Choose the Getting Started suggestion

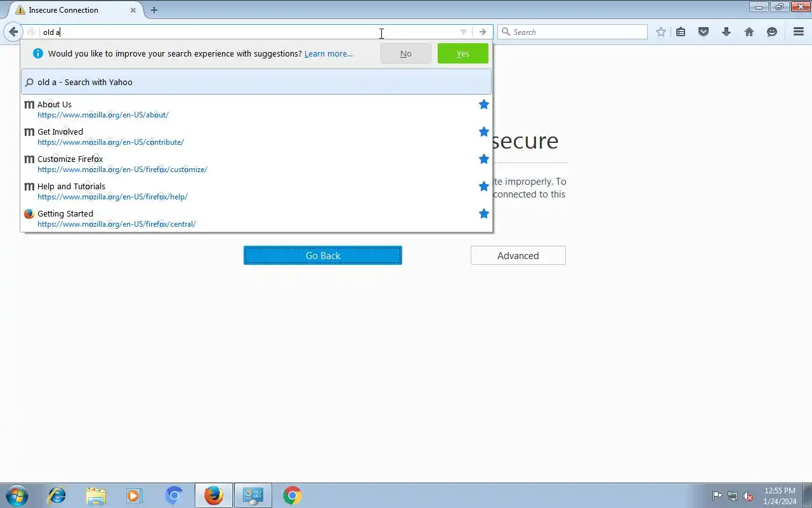(x=256, y=218)
